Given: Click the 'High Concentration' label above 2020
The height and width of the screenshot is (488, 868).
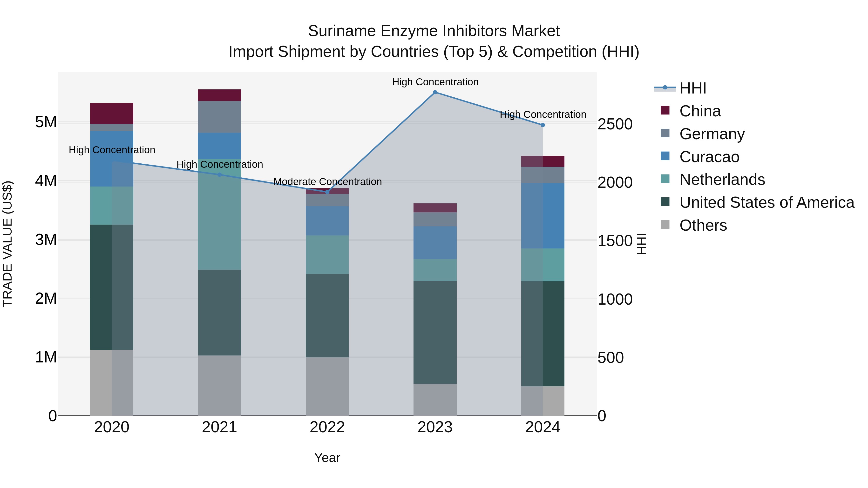Looking at the screenshot, I should [112, 150].
